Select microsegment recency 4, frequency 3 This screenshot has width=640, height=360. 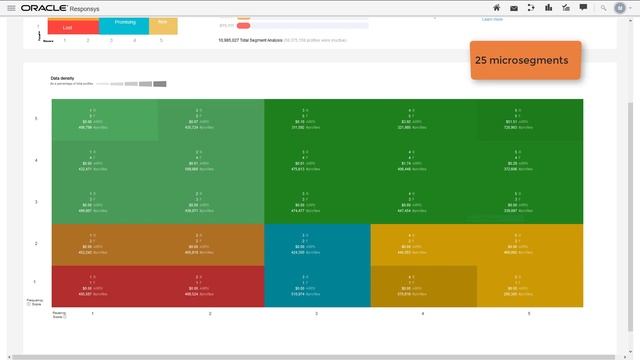point(424,203)
